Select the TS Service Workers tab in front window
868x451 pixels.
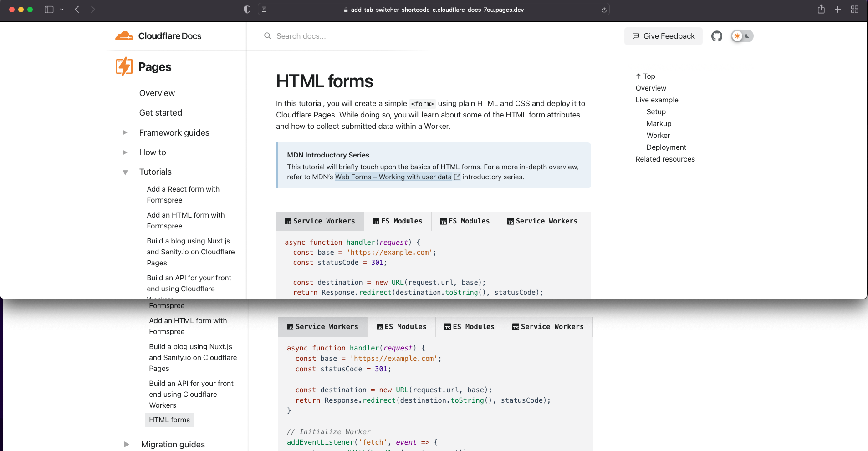[542, 221]
